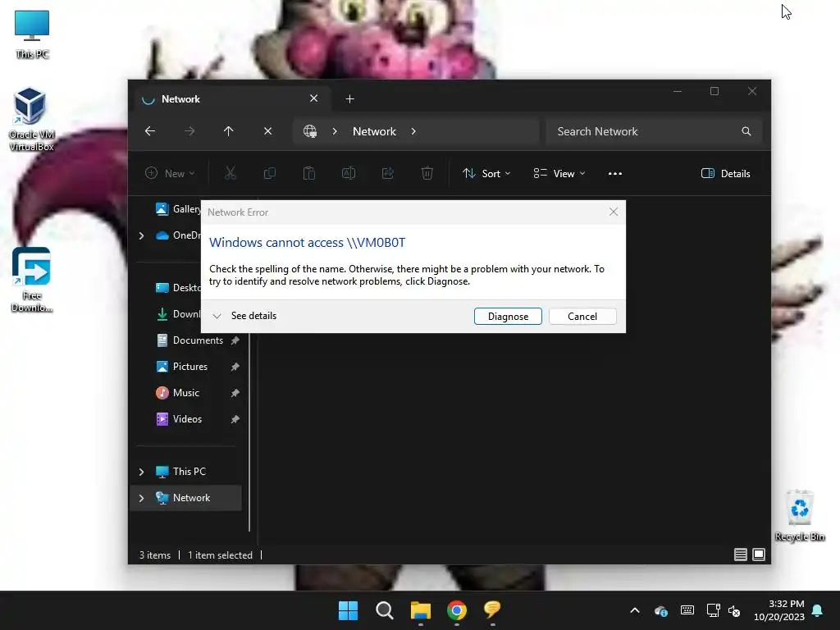Select Oracle VM VirtualBox desktop icon
840x630 pixels.
pyautogui.click(x=32, y=119)
